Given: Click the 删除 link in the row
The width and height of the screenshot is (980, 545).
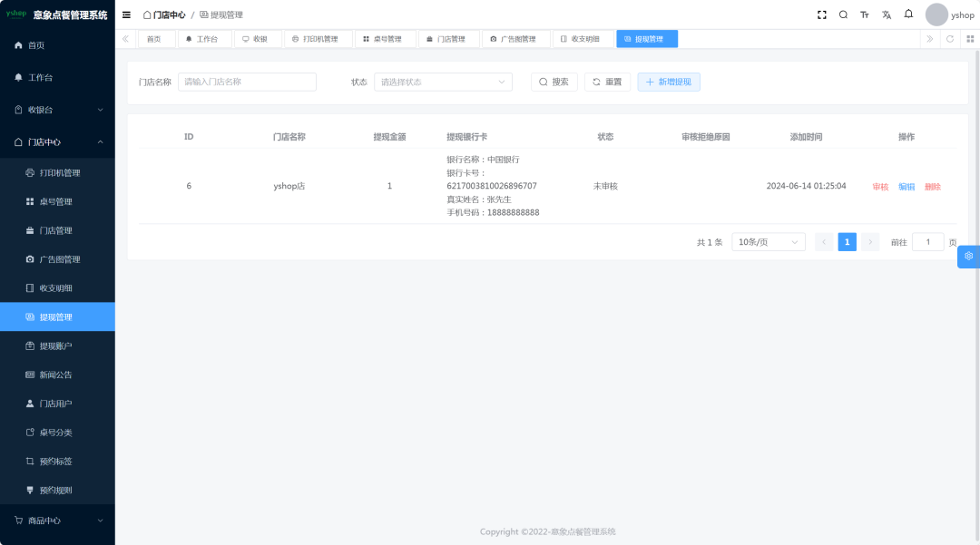Looking at the screenshot, I should [x=933, y=187].
